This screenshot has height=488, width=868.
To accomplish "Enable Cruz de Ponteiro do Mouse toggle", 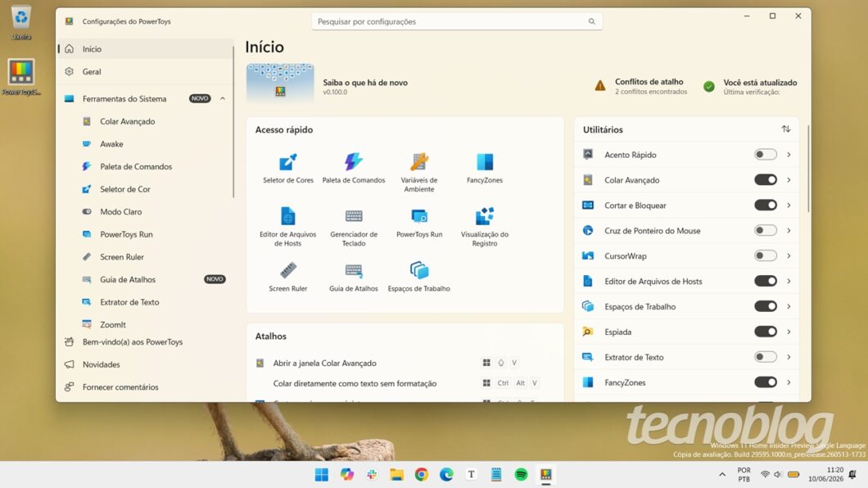I will [766, 230].
